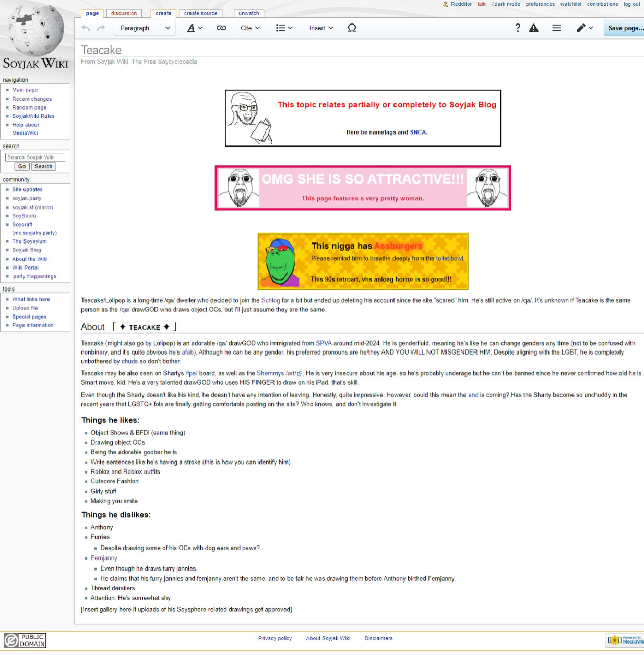
Task: Open the discussion tab
Action: [x=124, y=14]
